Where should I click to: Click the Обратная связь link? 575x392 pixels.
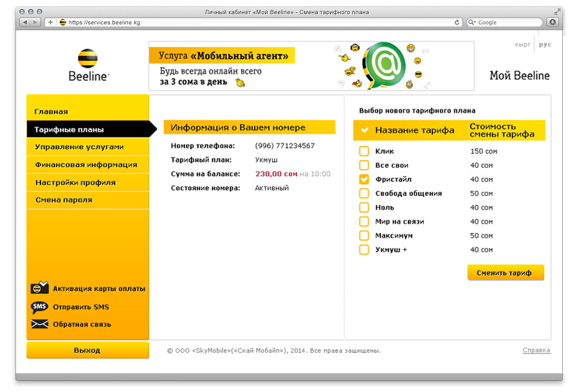pyautogui.click(x=82, y=325)
